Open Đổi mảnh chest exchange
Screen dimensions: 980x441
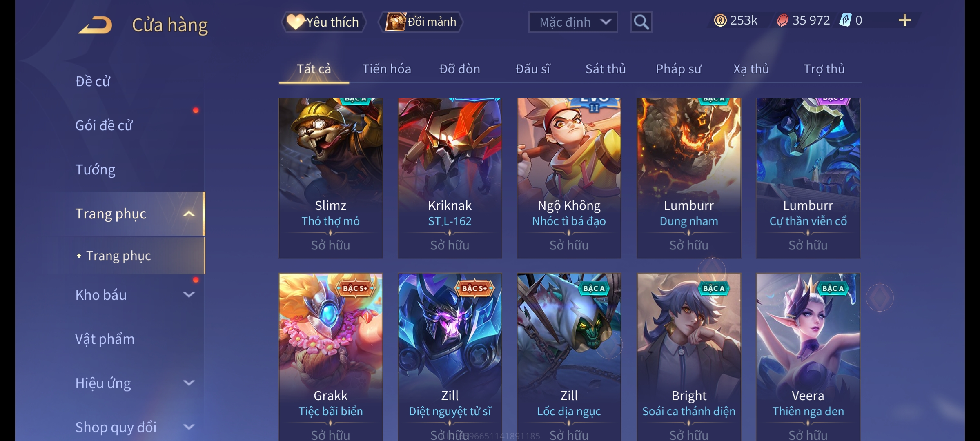(421, 22)
